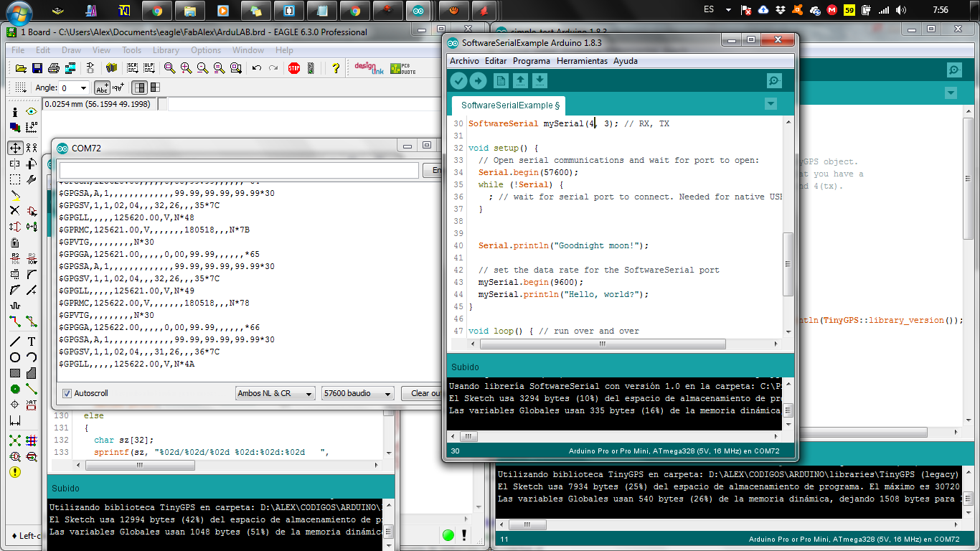Viewport: 980px width, 551px height.
Task: Toggle EAGLE mirrored text button
Action: 118,88
